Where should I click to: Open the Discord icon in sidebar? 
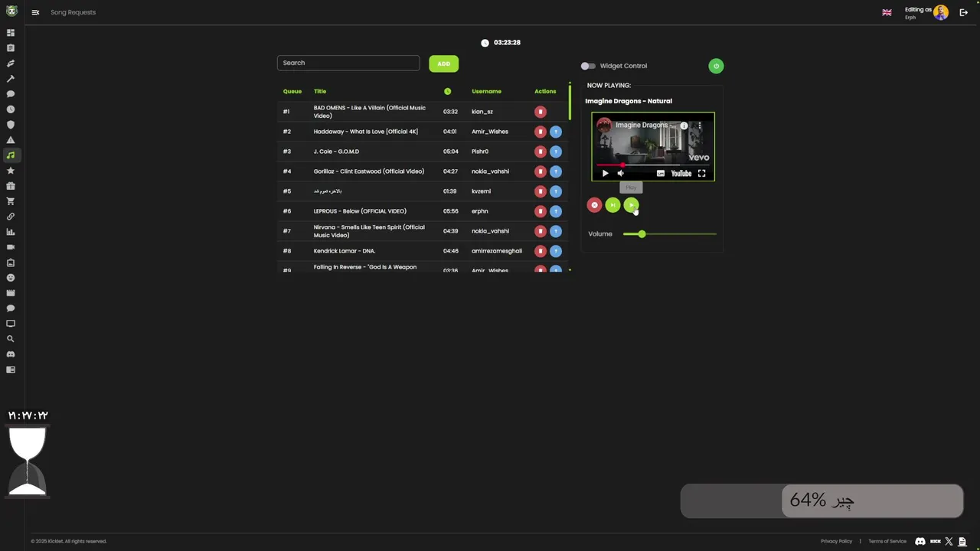click(11, 354)
